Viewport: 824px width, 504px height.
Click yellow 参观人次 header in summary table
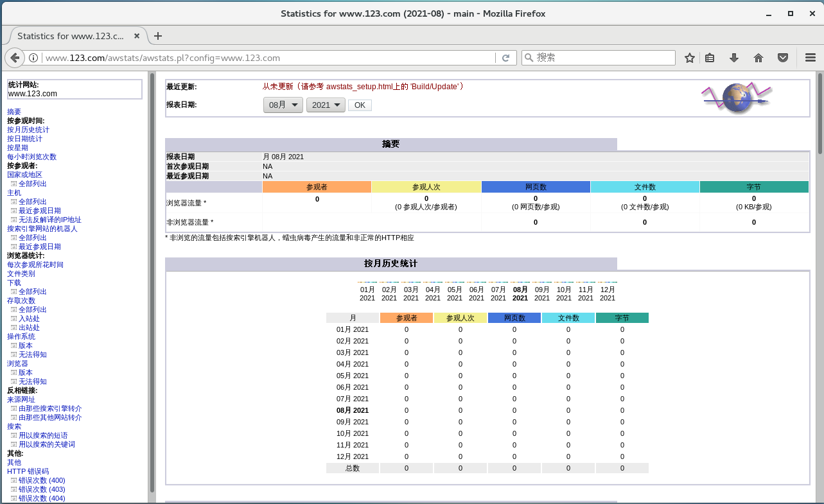tap(426, 187)
